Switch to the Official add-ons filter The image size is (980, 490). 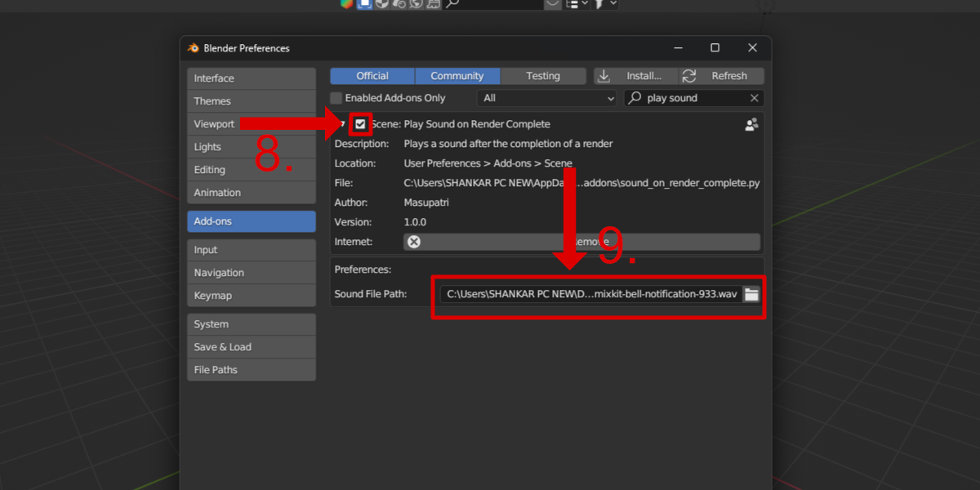(372, 76)
